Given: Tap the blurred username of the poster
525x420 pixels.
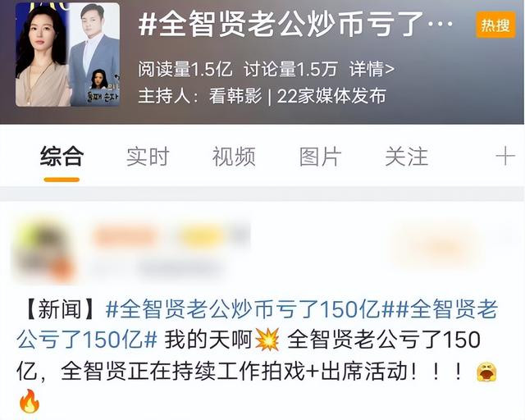Looking at the screenshot, I should [x=126, y=237].
